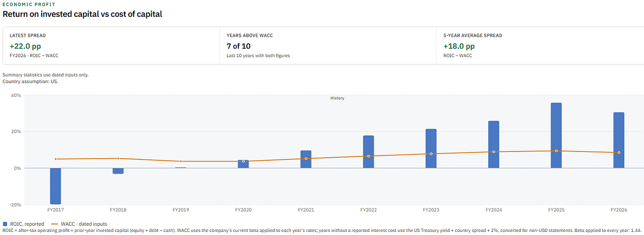Click the FY2022 WACC line marker
This screenshot has width=644, height=235.
point(368,156)
